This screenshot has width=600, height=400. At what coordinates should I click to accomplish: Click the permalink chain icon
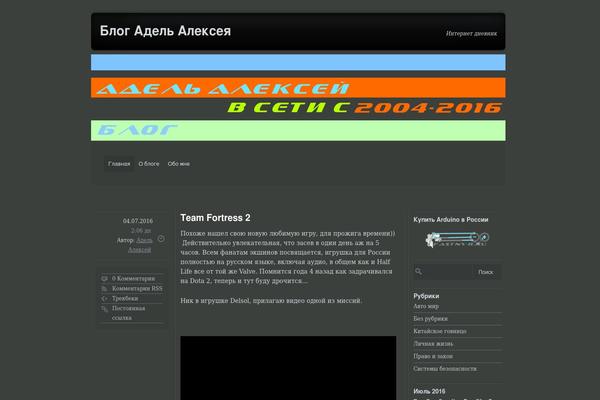coord(104,309)
